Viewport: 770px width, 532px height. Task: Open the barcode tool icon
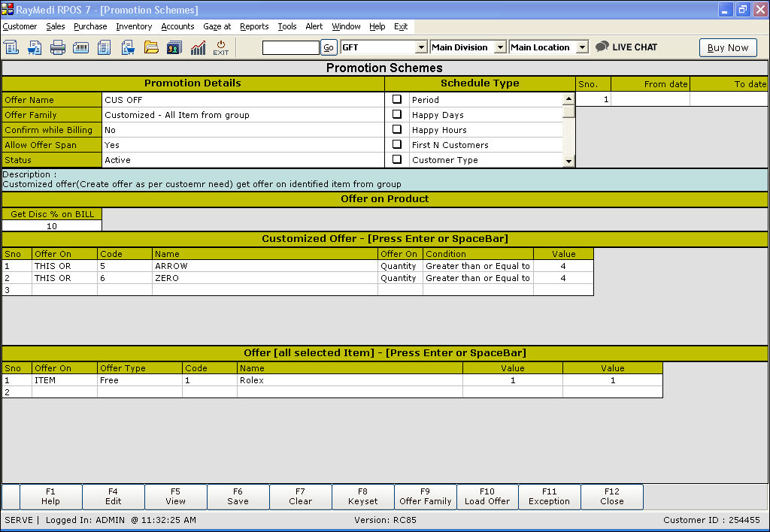[x=81, y=48]
